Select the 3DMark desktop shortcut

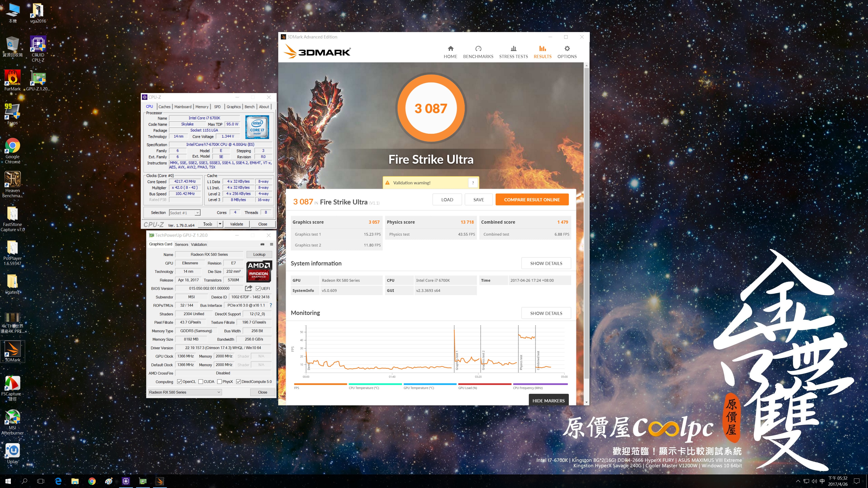12,351
